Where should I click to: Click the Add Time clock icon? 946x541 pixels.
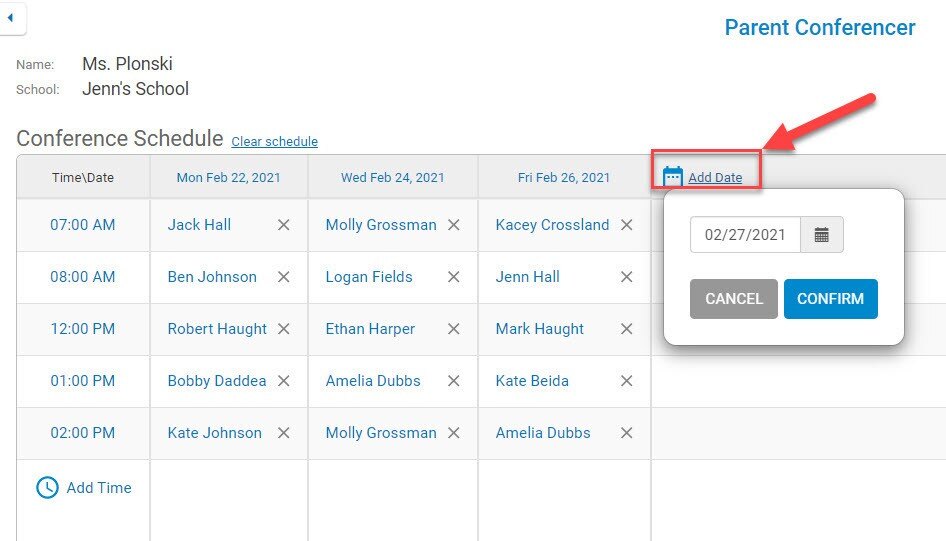(47, 487)
